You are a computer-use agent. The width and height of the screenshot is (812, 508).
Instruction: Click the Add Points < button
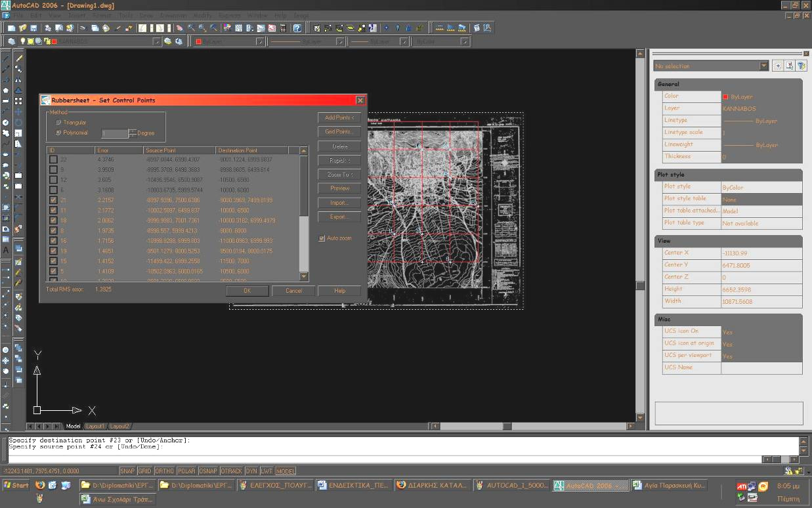(340, 117)
